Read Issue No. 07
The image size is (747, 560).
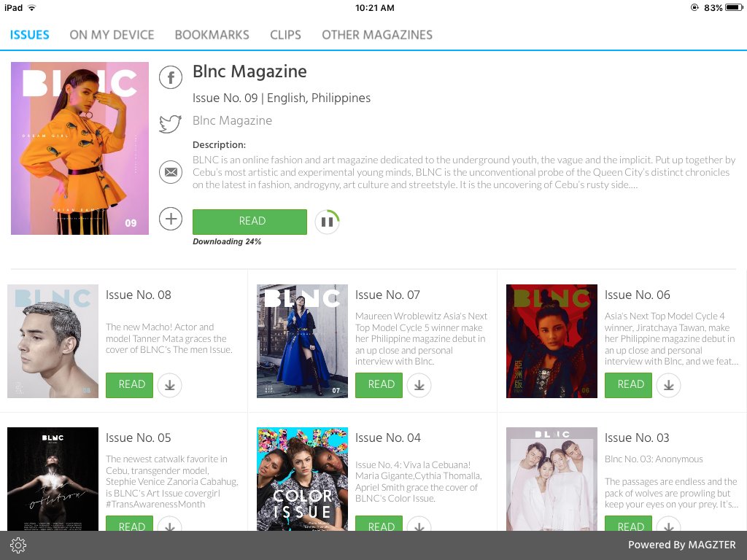click(379, 385)
